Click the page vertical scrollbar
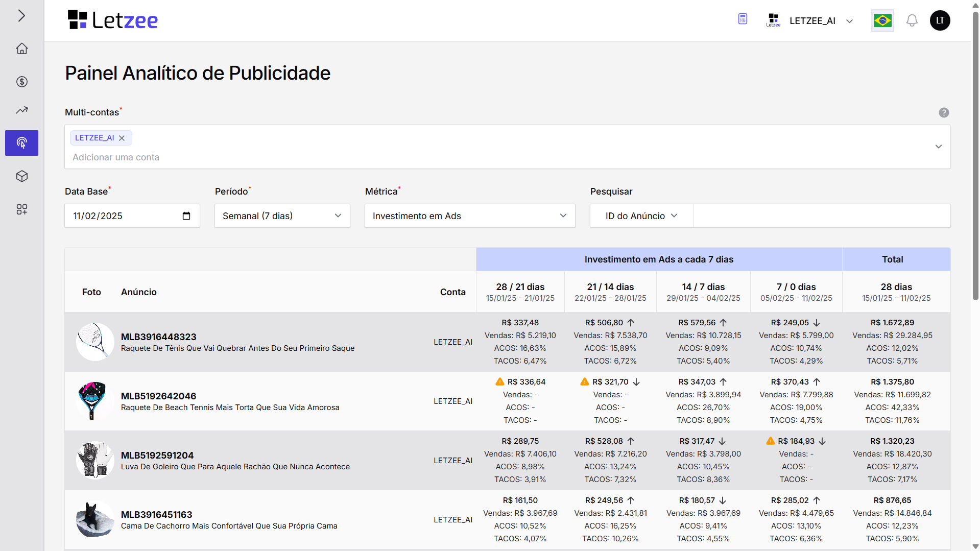 [975, 156]
